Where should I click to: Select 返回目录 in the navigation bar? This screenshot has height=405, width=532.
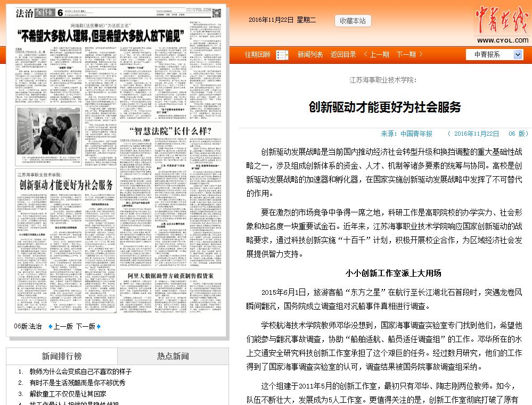pos(343,55)
